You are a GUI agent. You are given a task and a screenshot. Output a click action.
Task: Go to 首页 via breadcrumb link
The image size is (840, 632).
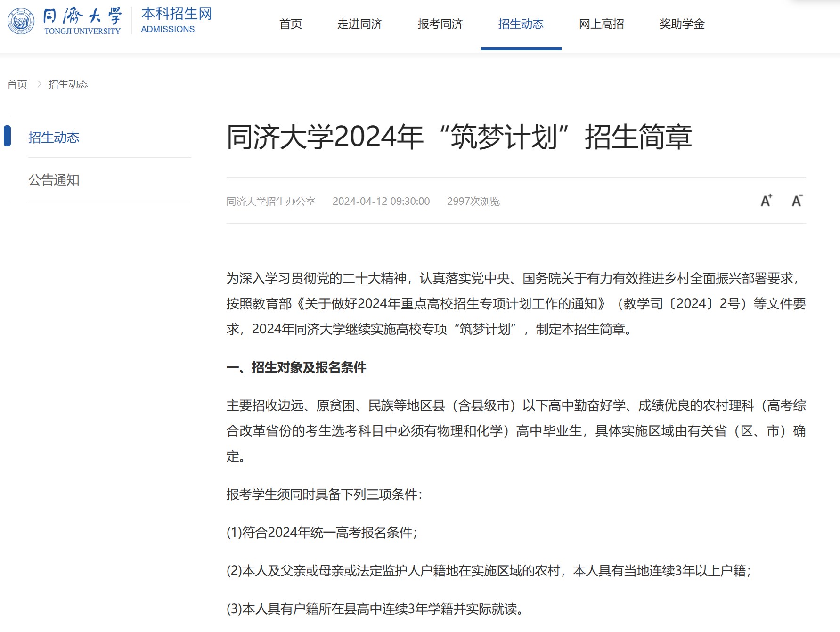tap(17, 84)
